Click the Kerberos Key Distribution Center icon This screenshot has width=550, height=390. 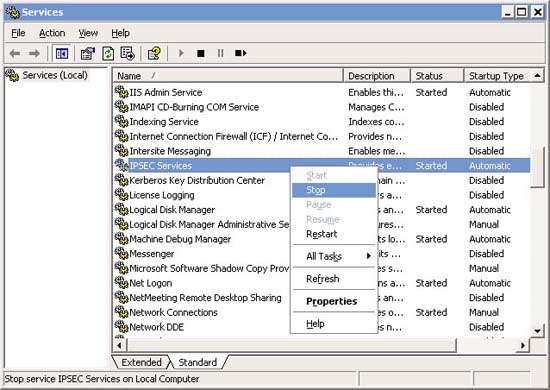pyautogui.click(x=121, y=180)
